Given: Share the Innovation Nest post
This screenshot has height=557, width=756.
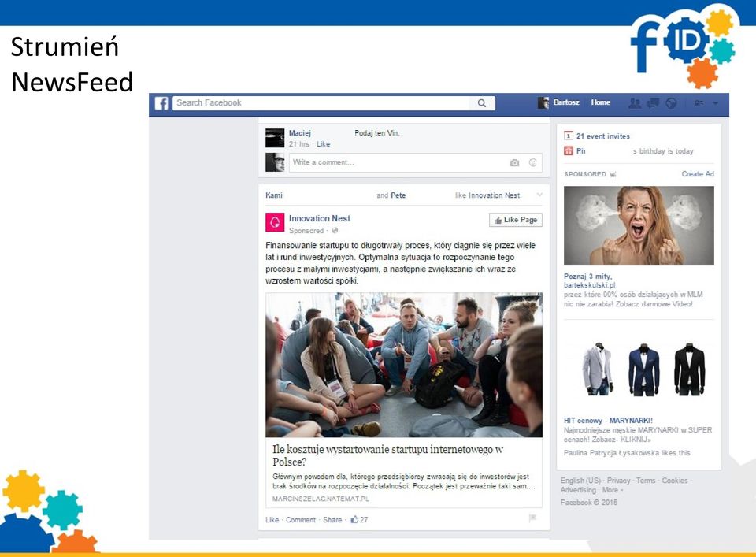Looking at the screenshot, I should click(332, 520).
